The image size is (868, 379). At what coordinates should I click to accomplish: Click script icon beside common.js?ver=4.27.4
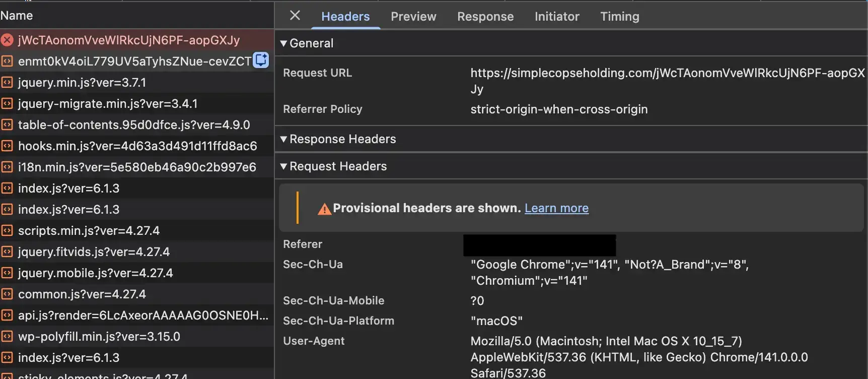pos(7,294)
